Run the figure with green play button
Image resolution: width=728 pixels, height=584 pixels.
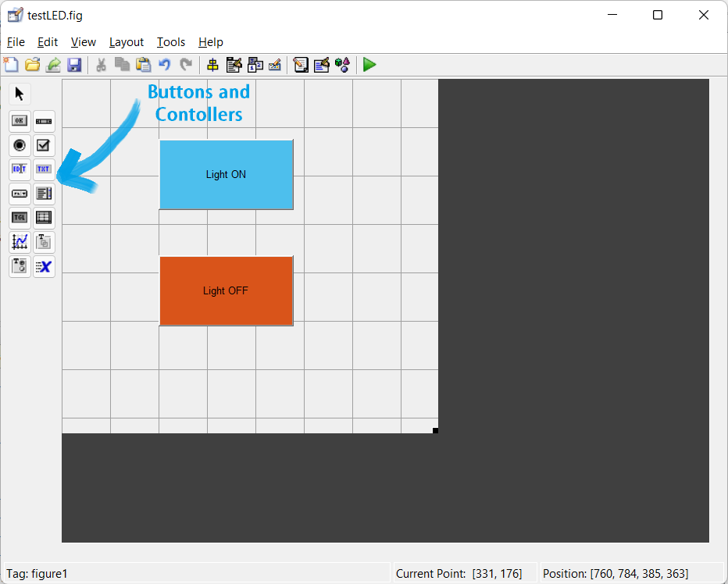tap(369, 65)
